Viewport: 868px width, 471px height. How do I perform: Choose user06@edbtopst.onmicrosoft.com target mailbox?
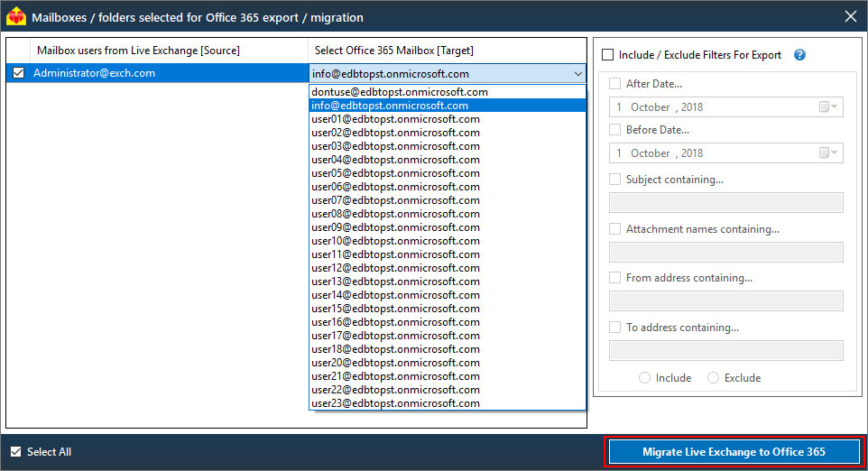pos(448,187)
